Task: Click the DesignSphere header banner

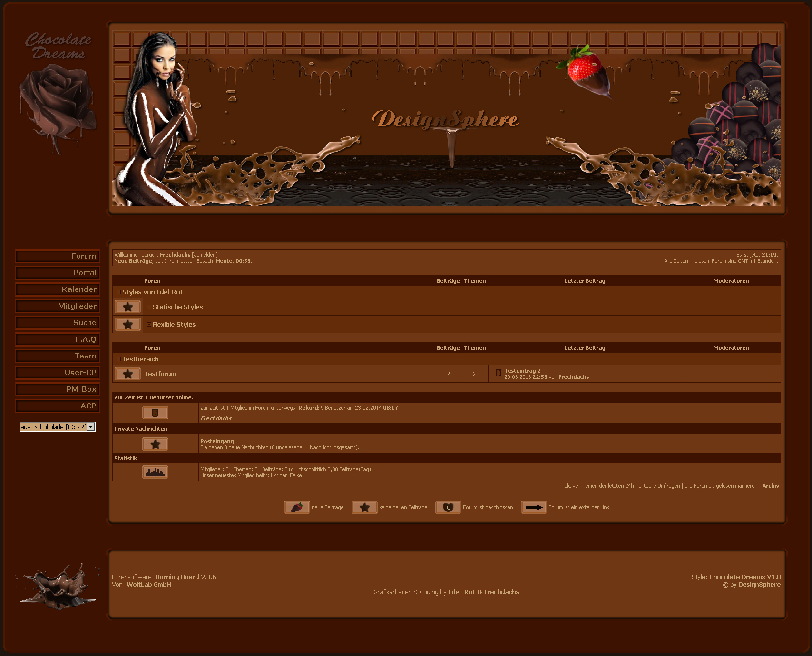Action: tap(447, 119)
